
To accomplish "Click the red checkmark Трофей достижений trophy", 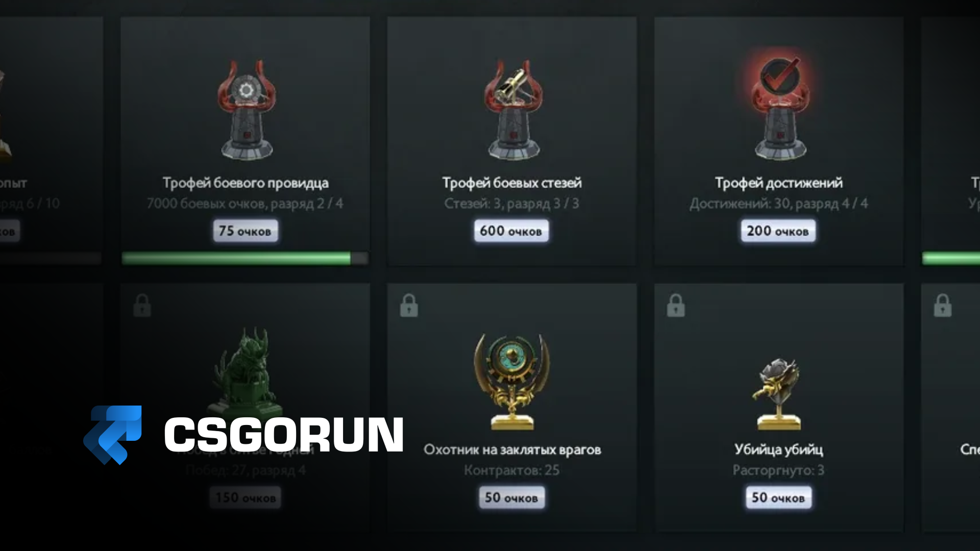I will [779, 108].
